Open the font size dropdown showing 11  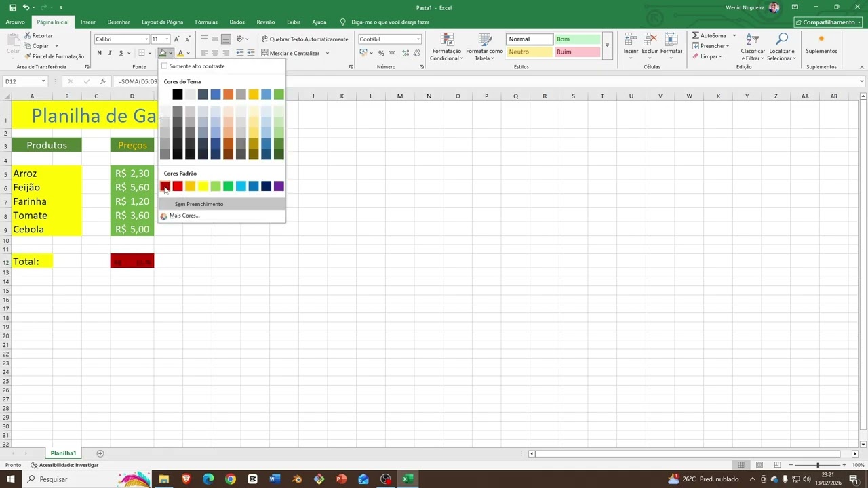click(x=167, y=39)
